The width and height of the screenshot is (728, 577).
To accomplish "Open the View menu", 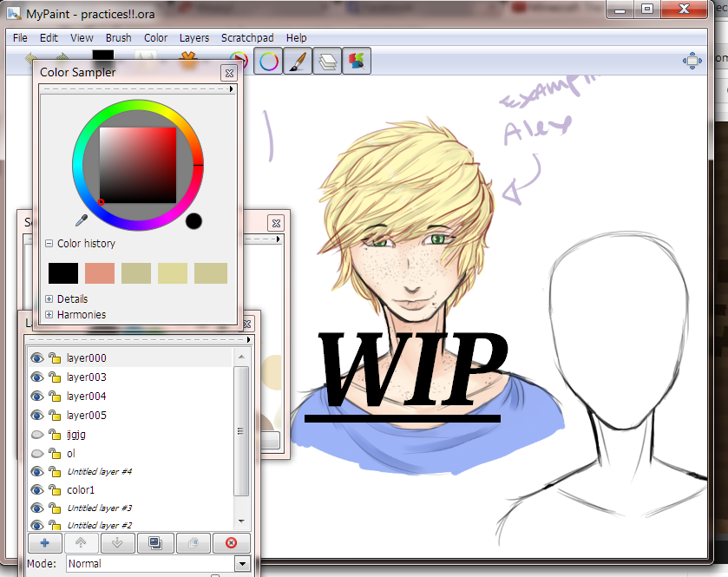I will pyautogui.click(x=82, y=37).
